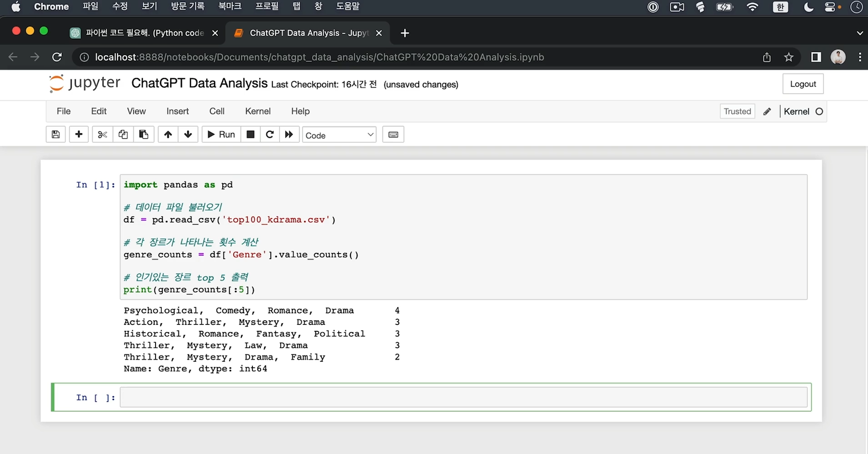The height and width of the screenshot is (454, 868).
Task: Close the ChatGPT Data Analysis tab
Action: point(379,33)
